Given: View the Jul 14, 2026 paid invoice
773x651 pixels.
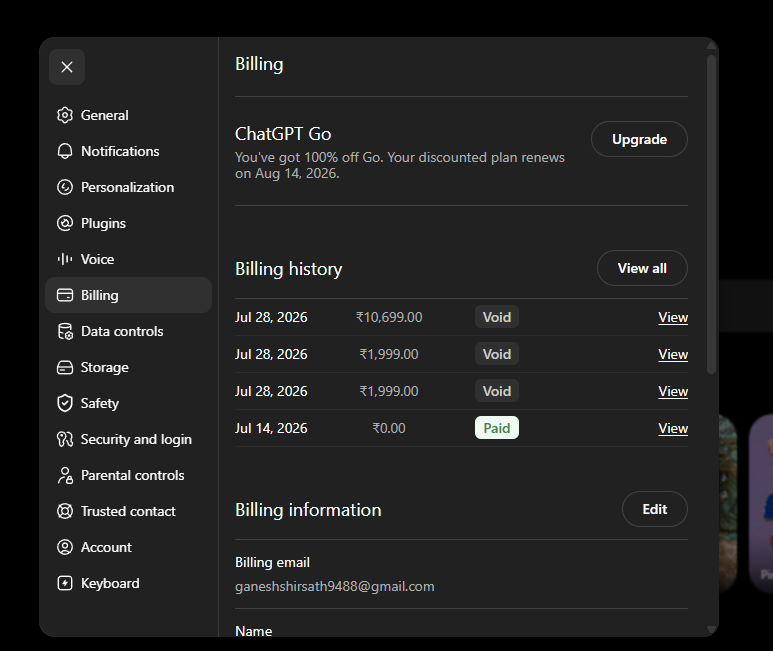Looking at the screenshot, I should 673,428.
